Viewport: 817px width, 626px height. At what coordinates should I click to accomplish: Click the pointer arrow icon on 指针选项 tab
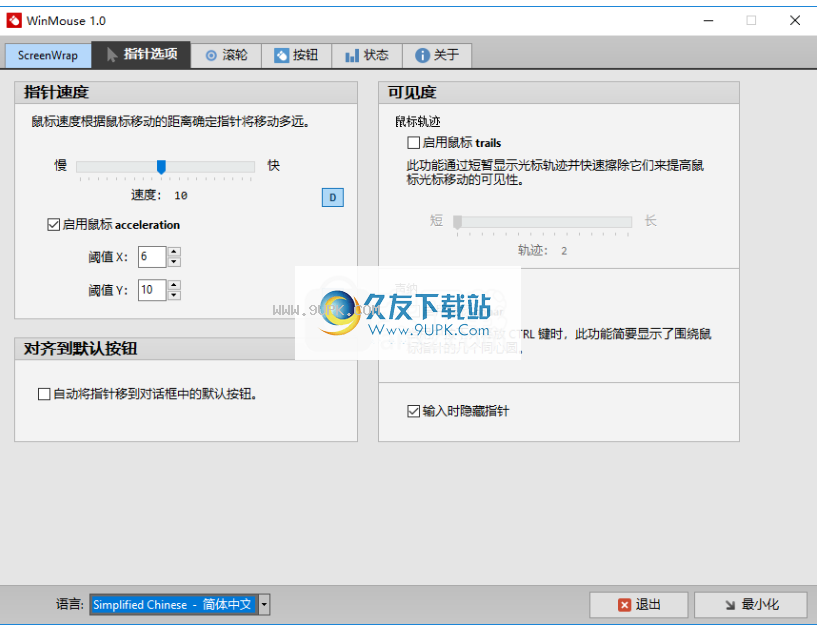click(112, 55)
